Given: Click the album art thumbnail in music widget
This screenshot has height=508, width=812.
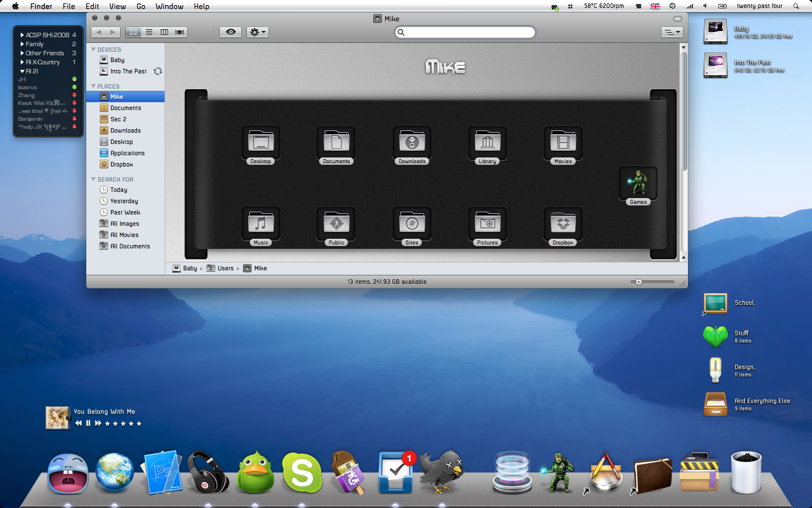Looking at the screenshot, I should pyautogui.click(x=57, y=418).
